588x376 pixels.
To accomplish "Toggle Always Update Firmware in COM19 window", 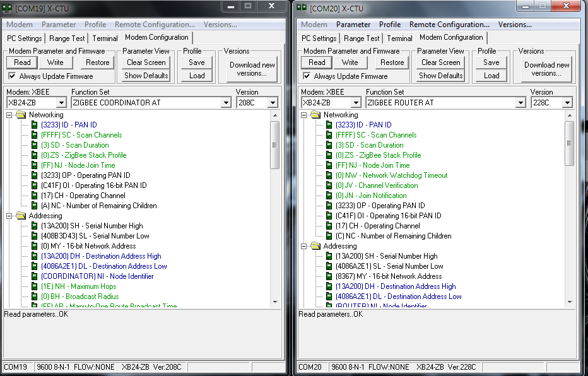I will coord(12,76).
